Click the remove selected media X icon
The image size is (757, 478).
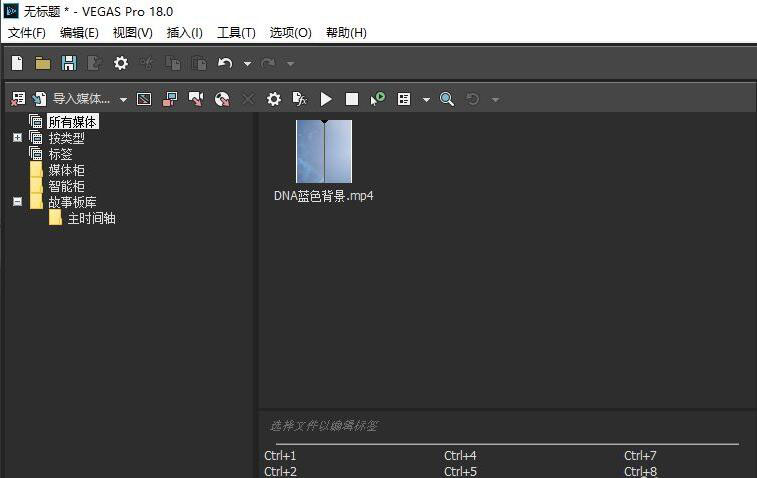[x=248, y=99]
